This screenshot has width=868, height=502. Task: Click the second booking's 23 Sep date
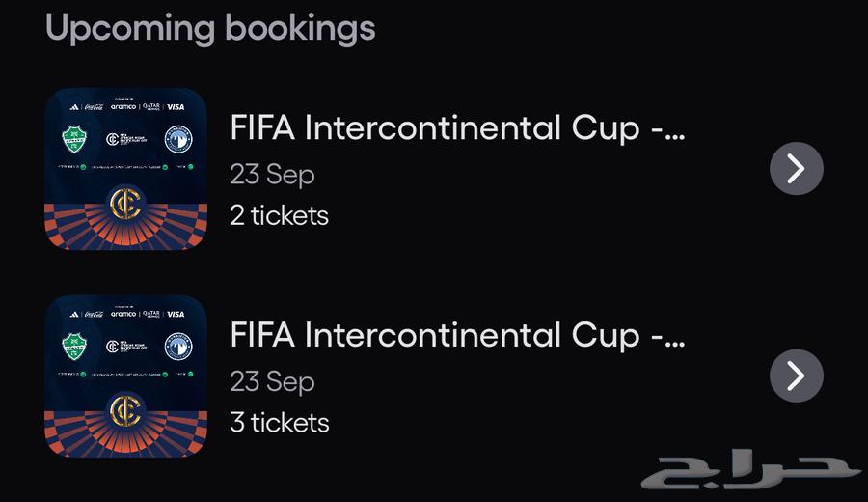(x=272, y=381)
